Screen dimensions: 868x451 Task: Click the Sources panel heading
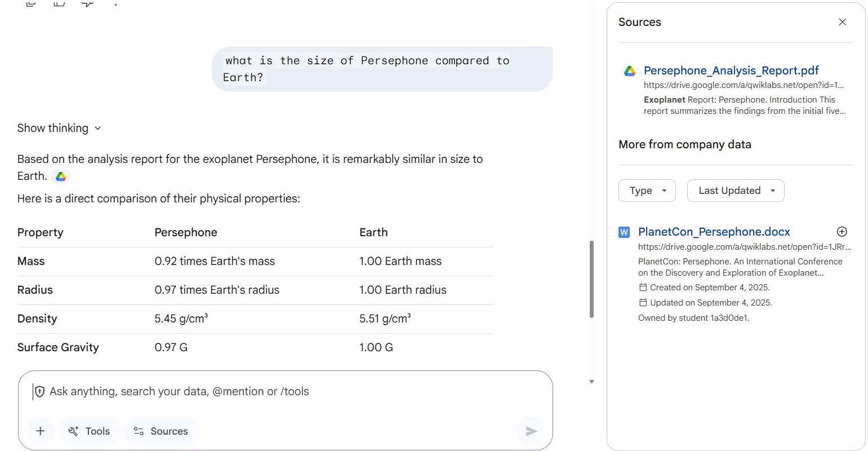(639, 22)
